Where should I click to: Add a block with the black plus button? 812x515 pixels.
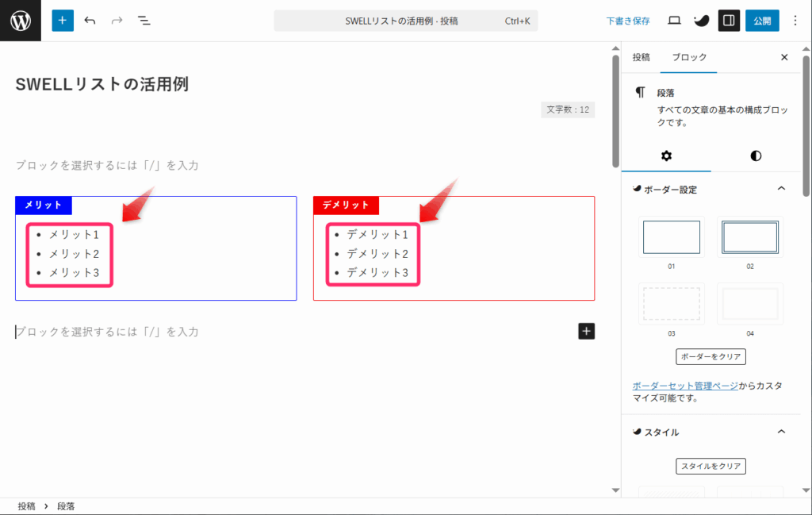(x=586, y=331)
